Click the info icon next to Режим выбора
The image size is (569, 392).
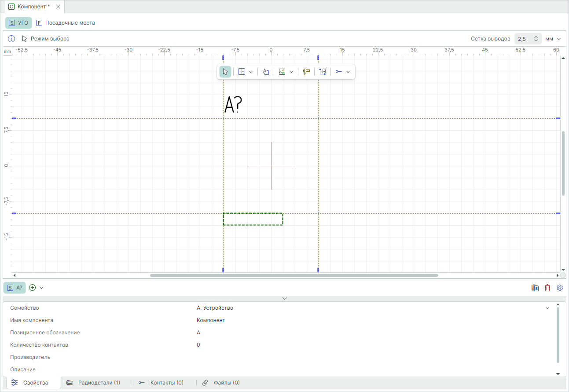[x=12, y=39]
